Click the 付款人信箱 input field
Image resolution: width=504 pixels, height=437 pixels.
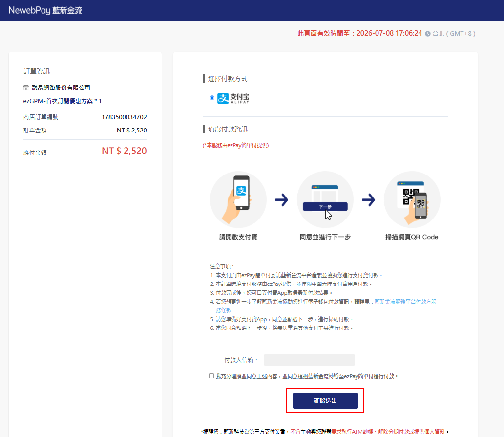click(309, 360)
